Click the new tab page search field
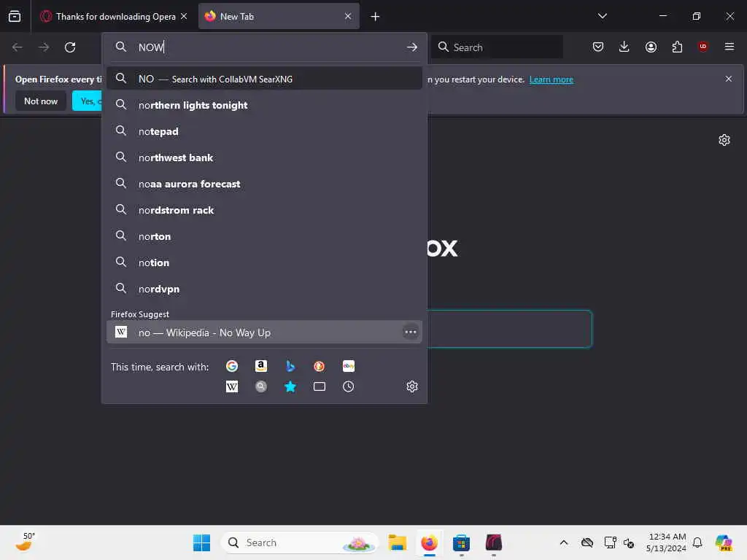747x560 pixels. click(509, 329)
